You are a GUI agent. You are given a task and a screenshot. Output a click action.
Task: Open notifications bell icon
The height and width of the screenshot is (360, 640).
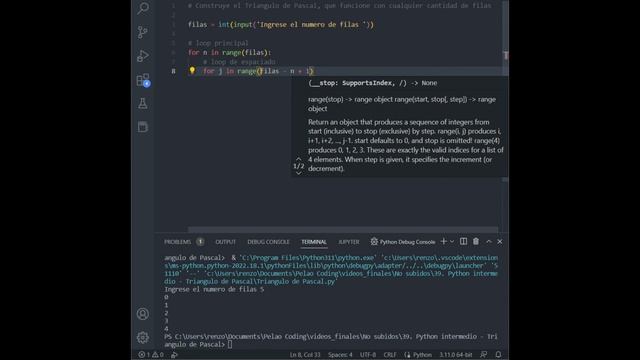point(498,355)
